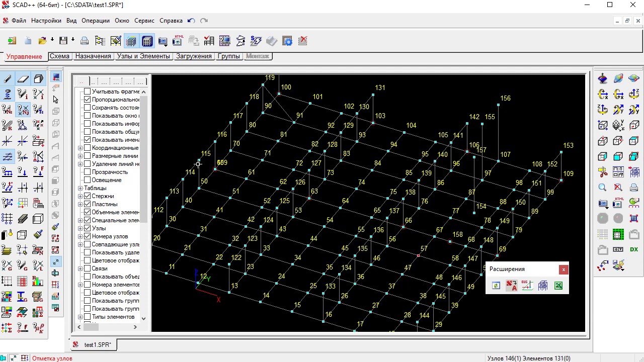Click the pencil bar-element tool in the left toolbar
644x362 pixels.
(7, 78)
